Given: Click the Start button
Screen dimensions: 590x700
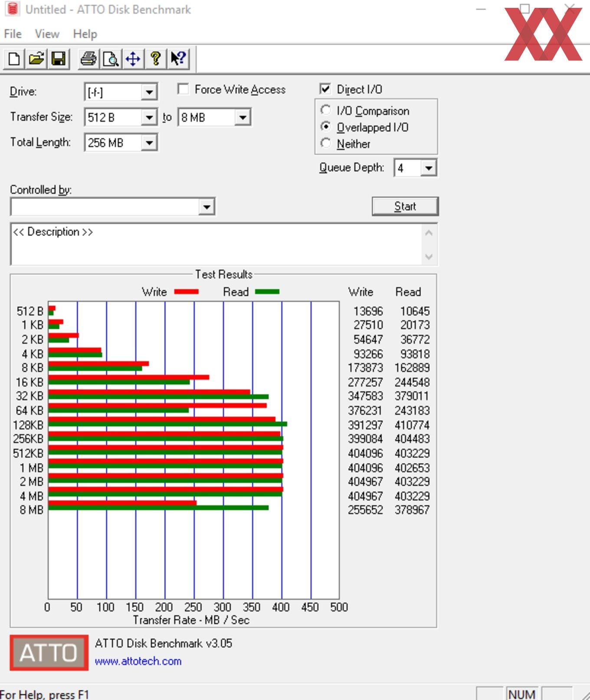Looking at the screenshot, I should point(405,206).
